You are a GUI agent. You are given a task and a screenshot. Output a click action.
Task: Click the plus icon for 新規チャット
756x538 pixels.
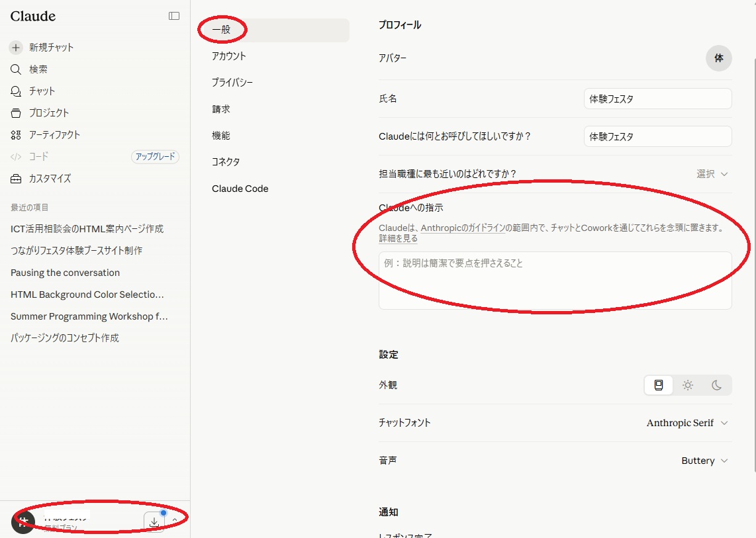(x=16, y=47)
